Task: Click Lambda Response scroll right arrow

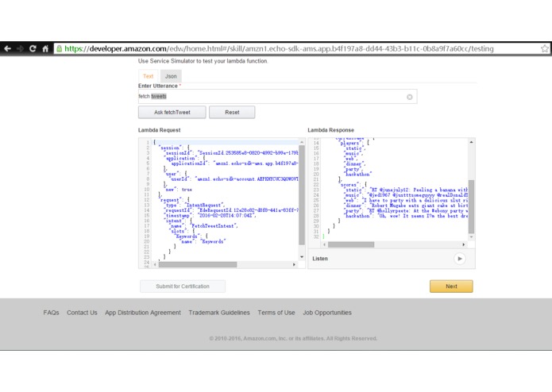Action: pyautogui.click(x=464, y=244)
